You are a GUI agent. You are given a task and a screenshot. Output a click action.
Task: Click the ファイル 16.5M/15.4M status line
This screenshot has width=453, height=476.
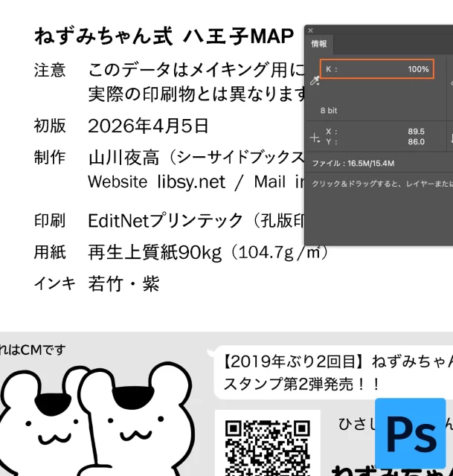[x=353, y=163]
